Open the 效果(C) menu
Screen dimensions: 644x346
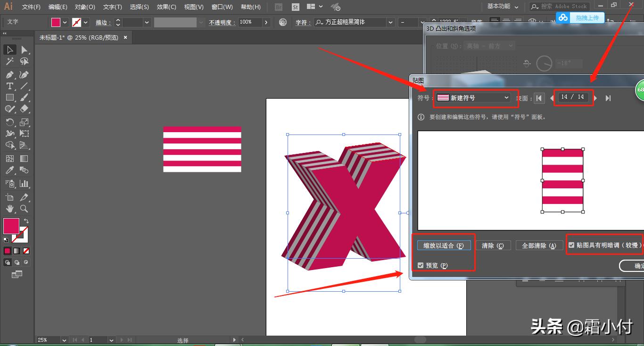(165, 7)
